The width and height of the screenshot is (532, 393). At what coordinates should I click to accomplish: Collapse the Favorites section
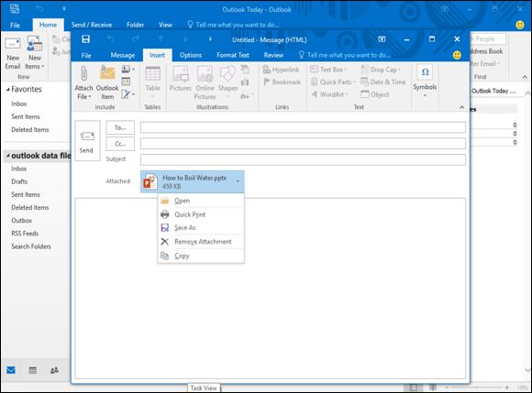click(8, 90)
